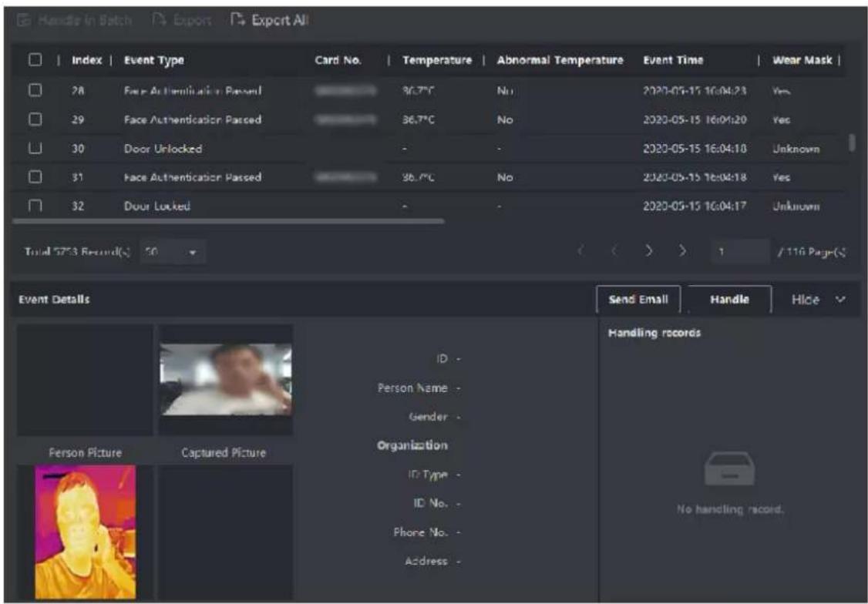
Task: Click the Organization field label
Action: (412, 445)
